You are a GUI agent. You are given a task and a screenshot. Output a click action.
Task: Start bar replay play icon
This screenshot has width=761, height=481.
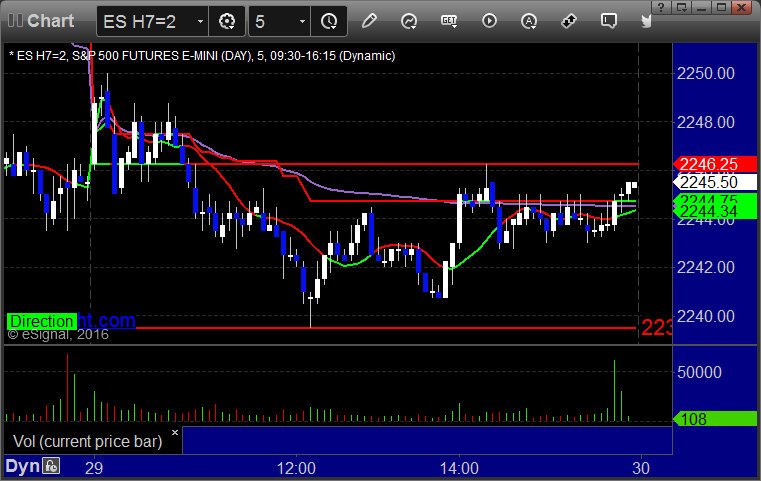click(x=489, y=21)
